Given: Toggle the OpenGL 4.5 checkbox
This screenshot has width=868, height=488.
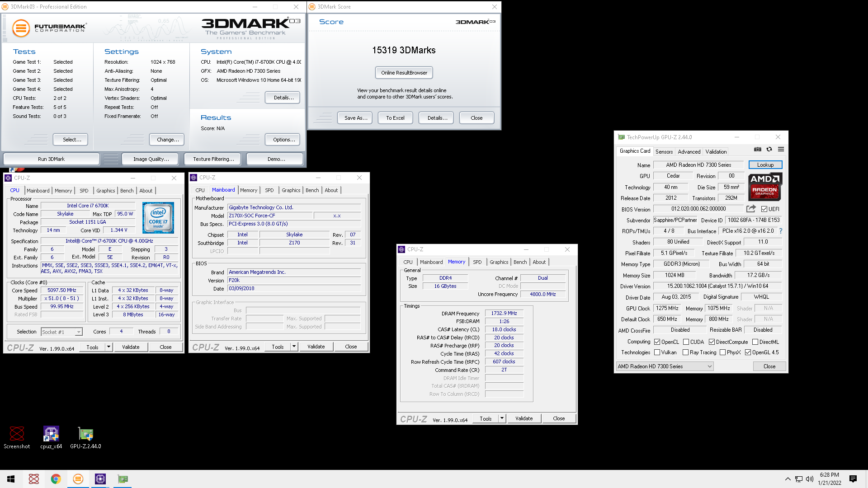Looking at the screenshot, I should pos(748,352).
